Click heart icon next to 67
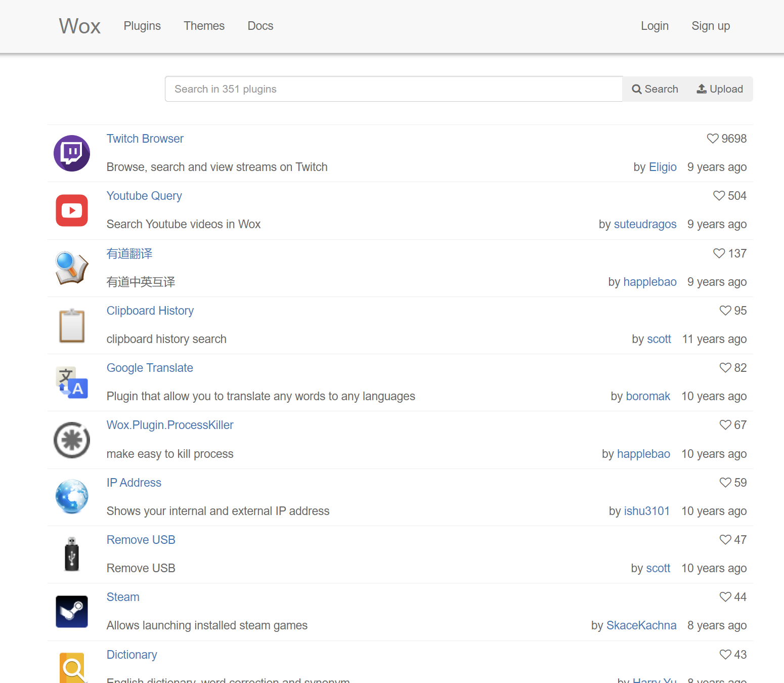784x683 pixels. [x=725, y=425]
